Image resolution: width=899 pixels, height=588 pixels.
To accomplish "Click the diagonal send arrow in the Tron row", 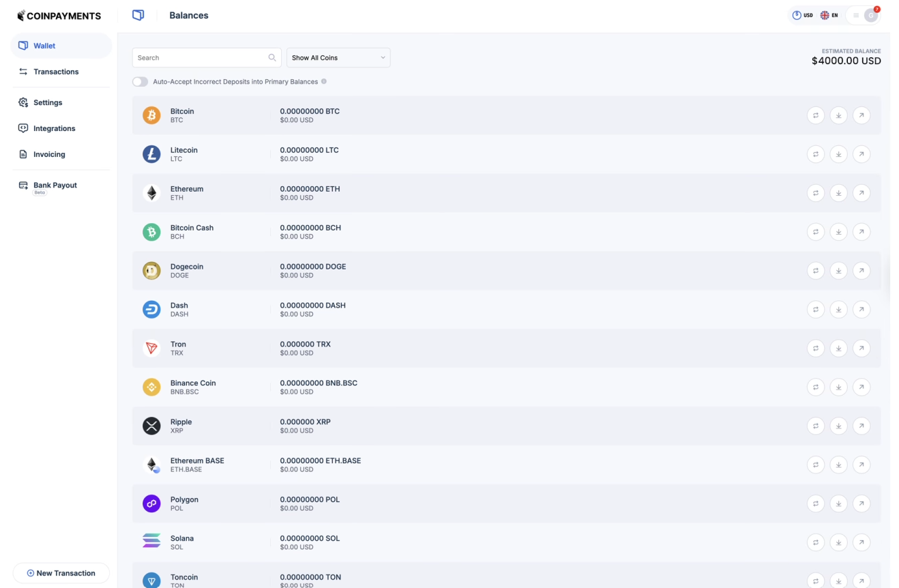I will pyautogui.click(x=861, y=349).
